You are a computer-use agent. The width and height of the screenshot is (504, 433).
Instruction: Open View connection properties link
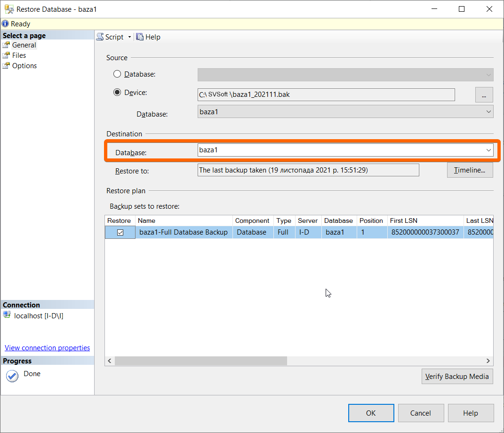pyautogui.click(x=47, y=348)
